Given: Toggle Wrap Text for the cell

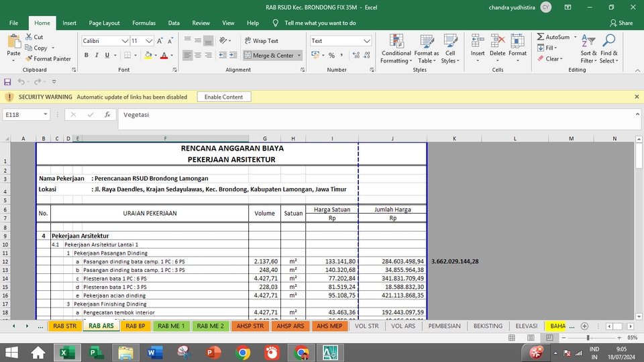Looking at the screenshot, I should pyautogui.click(x=261, y=41).
